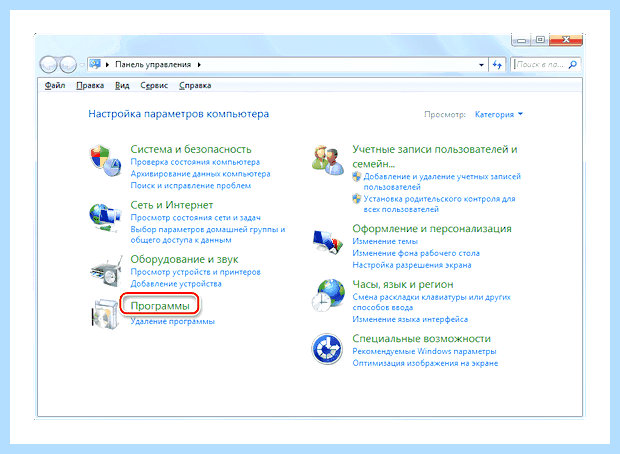620x454 pixels.
Task: Click 'Рекомендуемые Windows параметры' link
Action: (424, 351)
